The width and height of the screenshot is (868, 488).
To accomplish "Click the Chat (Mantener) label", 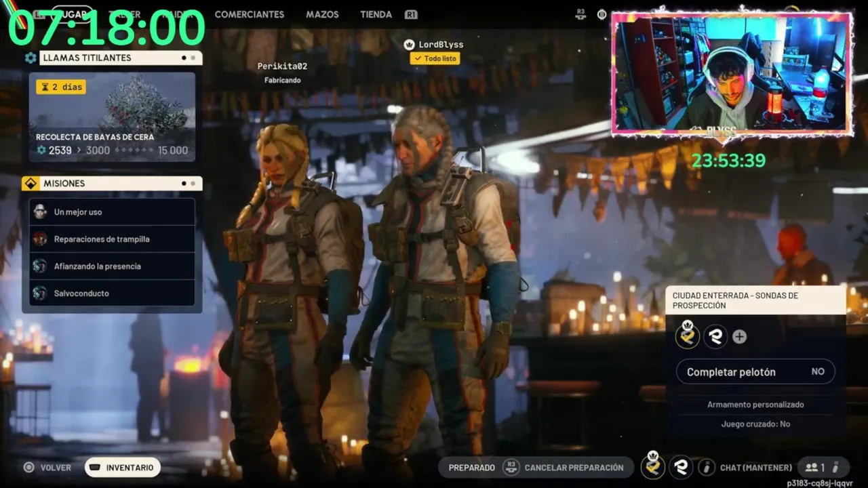I will [756, 468].
